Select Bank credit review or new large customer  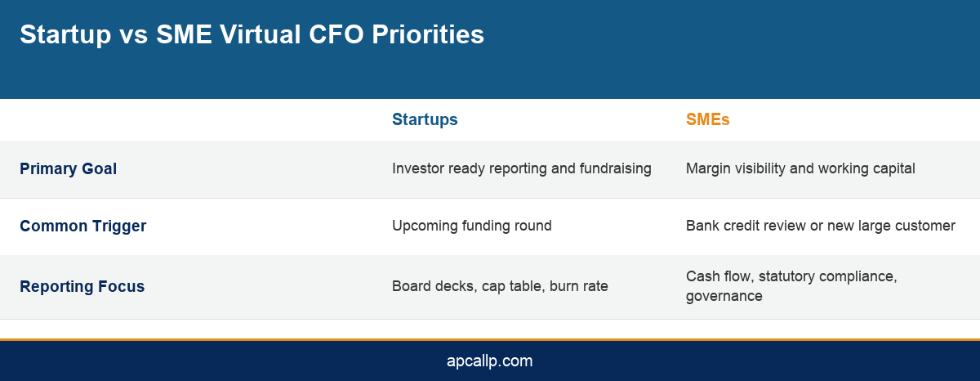coord(820,226)
